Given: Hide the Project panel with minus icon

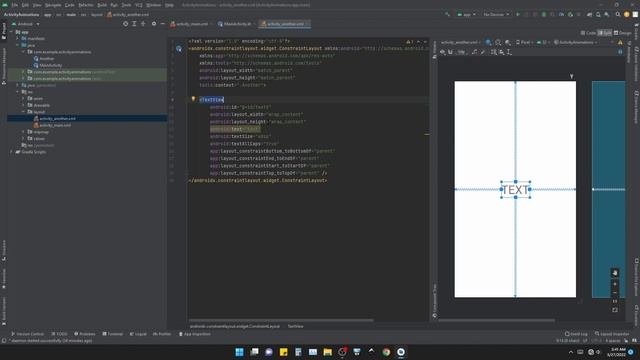Looking at the screenshot, I should point(162,24).
